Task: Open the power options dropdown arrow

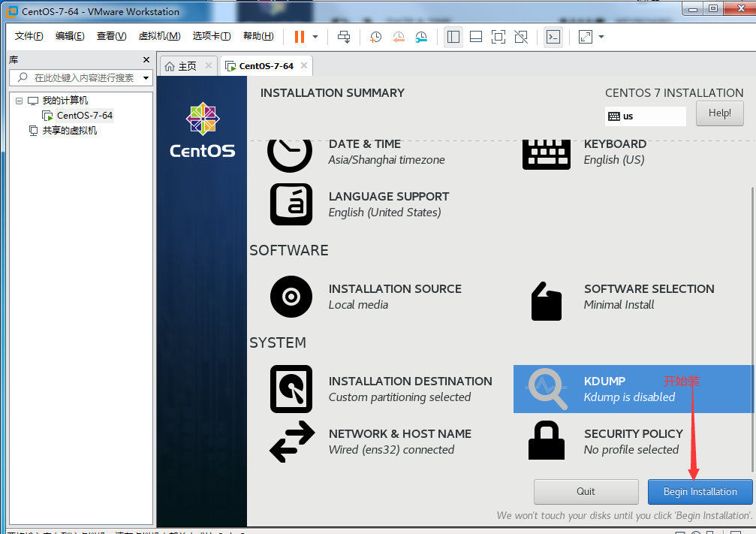Action: (x=315, y=37)
